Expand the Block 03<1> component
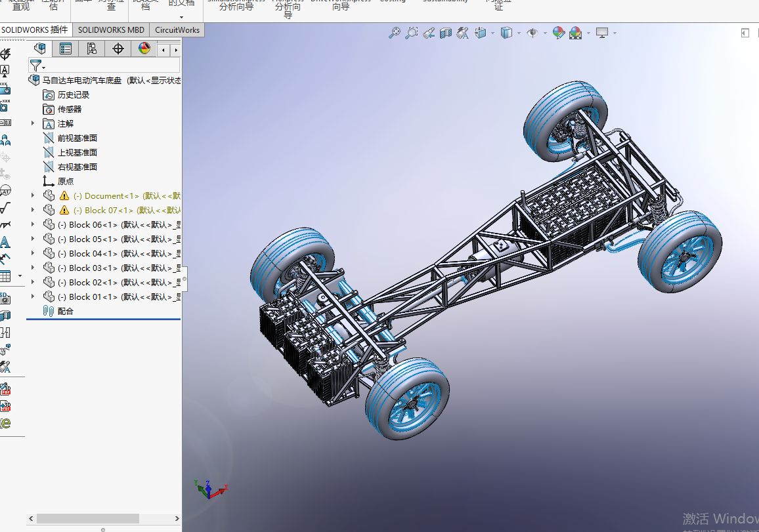759x532 pixels. [33, 268]
